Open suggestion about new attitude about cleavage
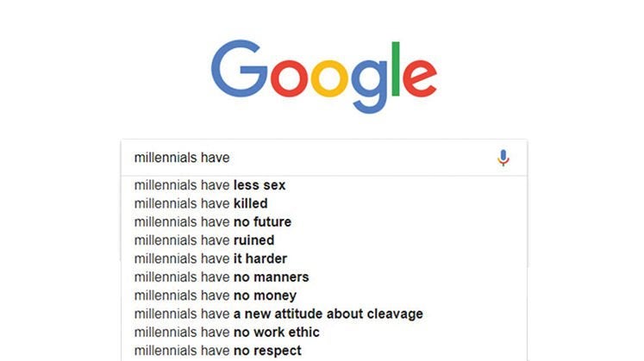The height and width of the screenshot is (361, 644). click(278, 314)
